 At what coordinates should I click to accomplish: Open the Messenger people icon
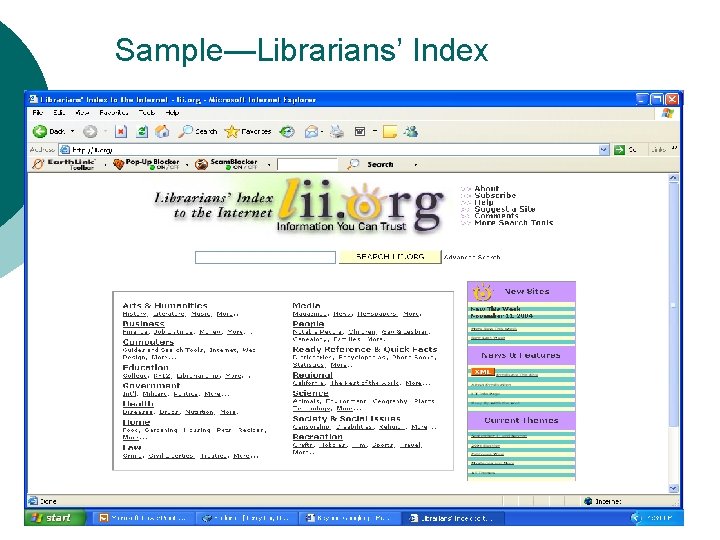pos(411,132)
